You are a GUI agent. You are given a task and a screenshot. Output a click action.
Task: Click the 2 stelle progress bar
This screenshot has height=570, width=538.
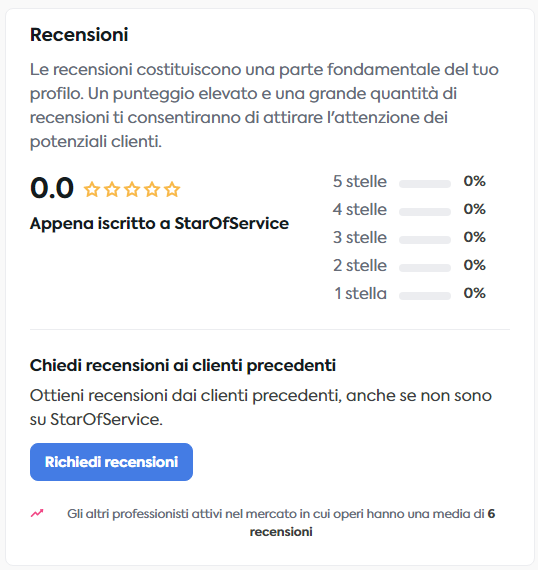(x=425, y=268)
